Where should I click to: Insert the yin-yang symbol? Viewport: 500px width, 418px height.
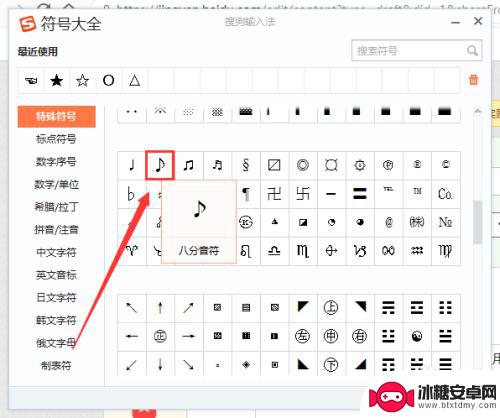click(x=417, y=336)
